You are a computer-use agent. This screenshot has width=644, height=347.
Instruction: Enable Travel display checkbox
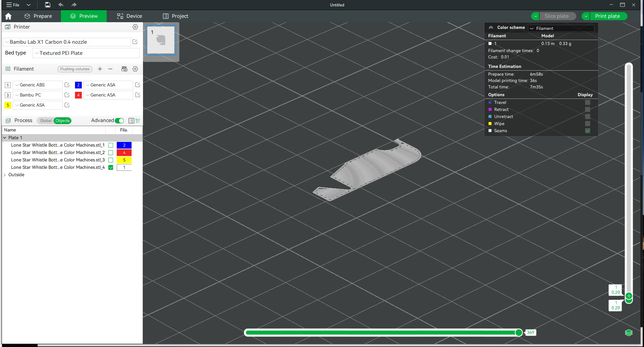[587, 103]
